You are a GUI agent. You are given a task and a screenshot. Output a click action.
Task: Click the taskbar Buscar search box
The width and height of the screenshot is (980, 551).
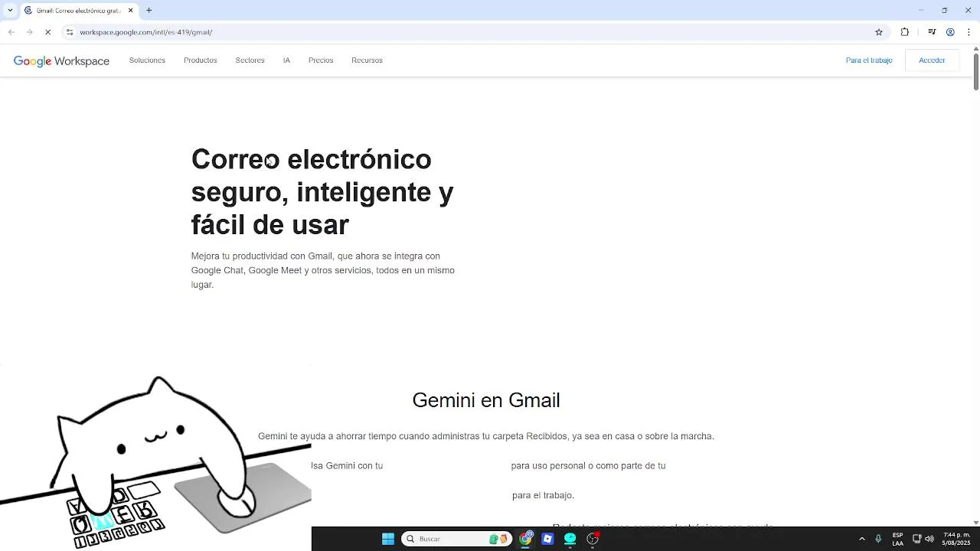click(x=457, y=539)
